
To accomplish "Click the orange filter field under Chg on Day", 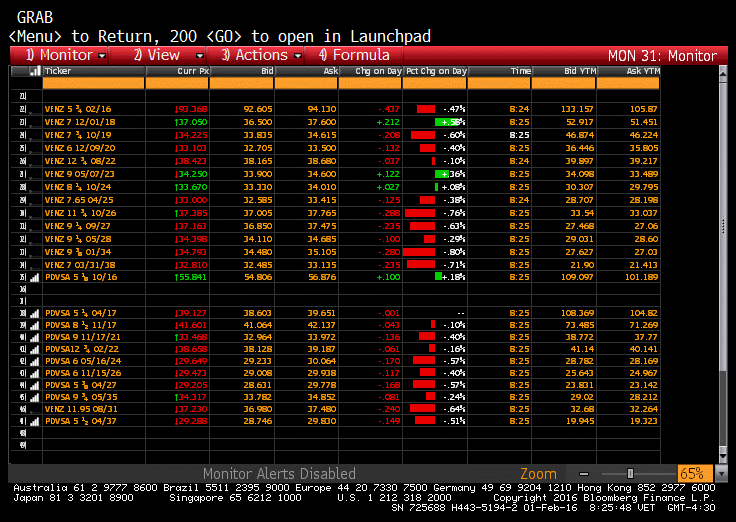I will (x=370, y=83).
